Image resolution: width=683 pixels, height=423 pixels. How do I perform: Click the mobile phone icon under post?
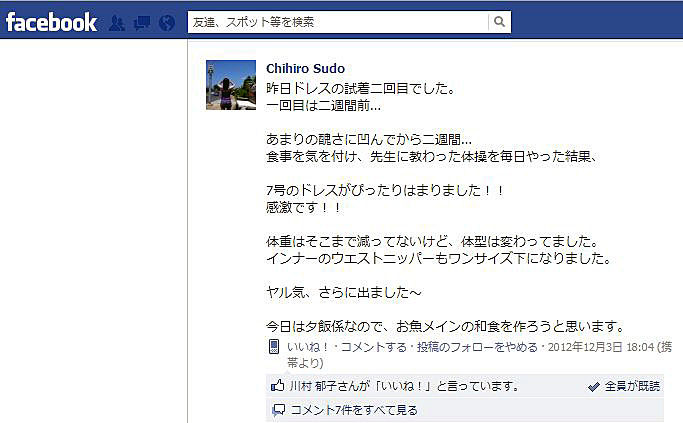(274, 347)
